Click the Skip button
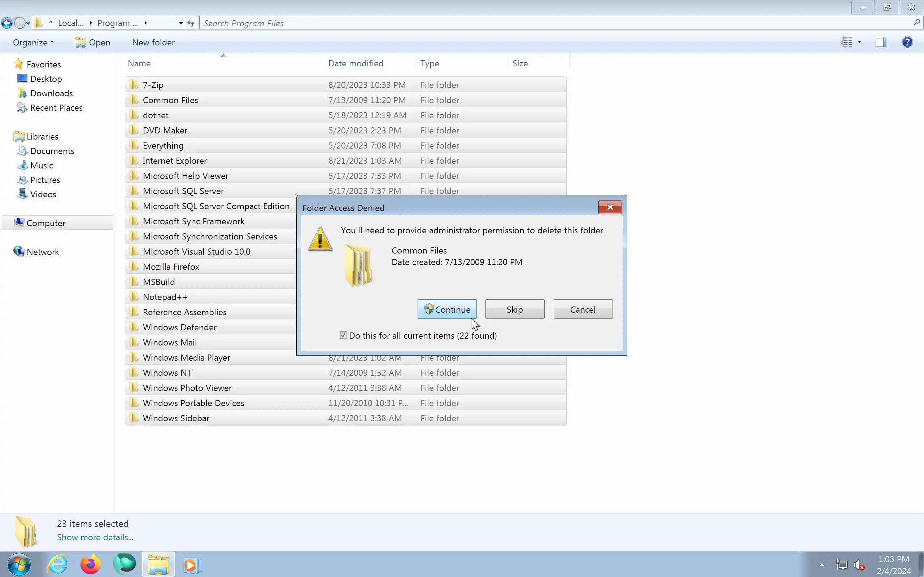Screen dimensions: 924x577 (514, 309)
